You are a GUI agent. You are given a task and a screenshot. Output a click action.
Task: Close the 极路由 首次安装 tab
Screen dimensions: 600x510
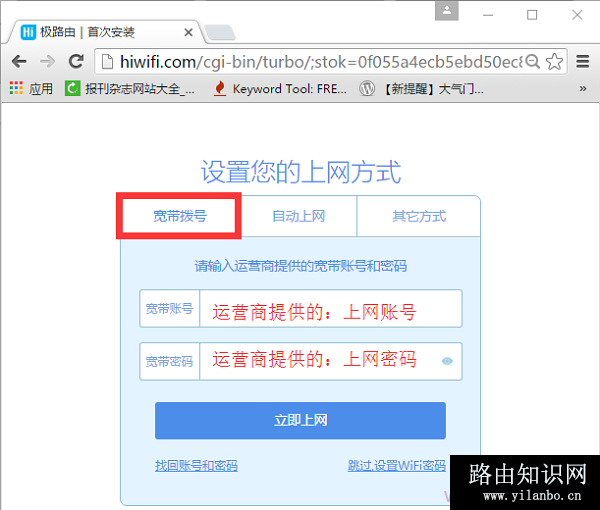point(188,33)
